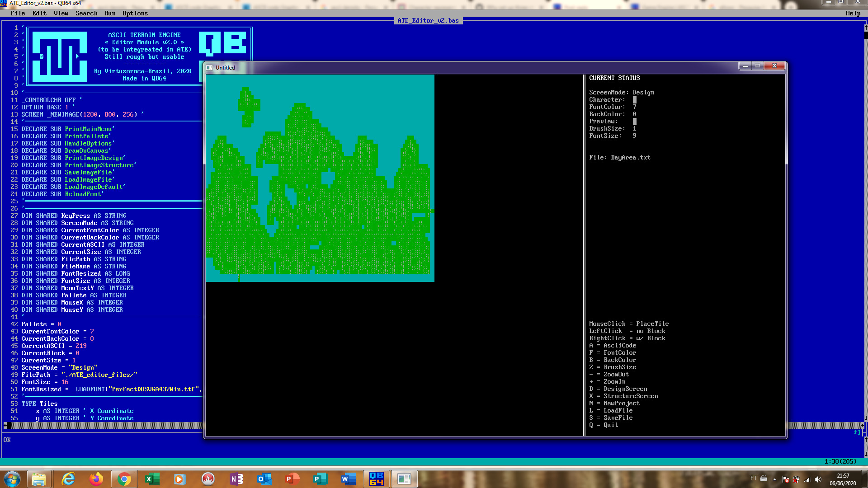Click the volume icon in system tray
The width and height of the screenshot is (868, 488).
point(818,479)
